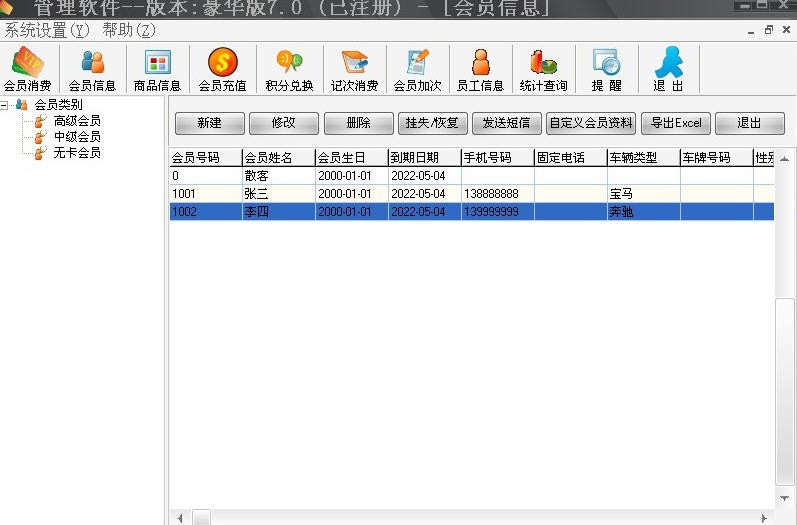Image resolution: width=797 pixels, height=525 pixels.
Task: Click the horizontal scroll left arrow
Action: pyautogui.click(x=179, y=518)
